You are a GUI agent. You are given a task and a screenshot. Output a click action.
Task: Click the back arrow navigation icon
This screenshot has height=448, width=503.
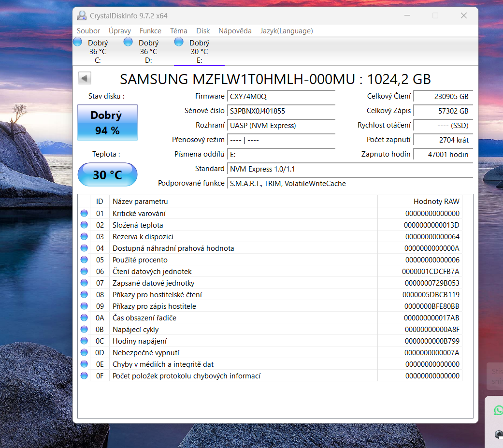(x=85, y=78)
